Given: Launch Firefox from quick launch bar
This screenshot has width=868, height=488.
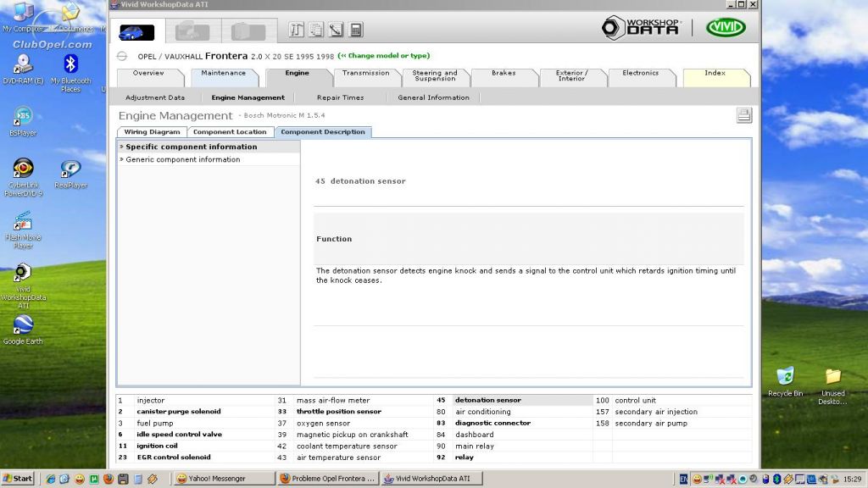Looking at the screenshot, I should [x=108, y=479].
